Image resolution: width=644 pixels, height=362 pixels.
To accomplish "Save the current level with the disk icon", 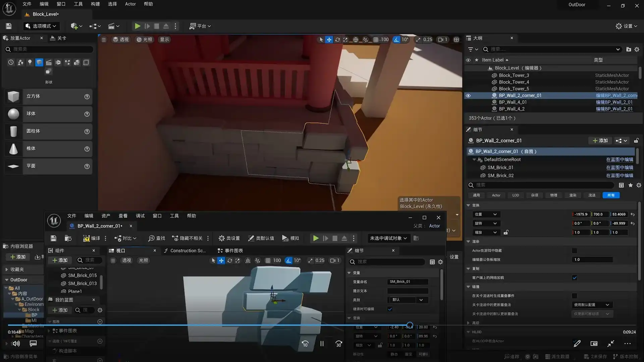I will coord(9,26).
